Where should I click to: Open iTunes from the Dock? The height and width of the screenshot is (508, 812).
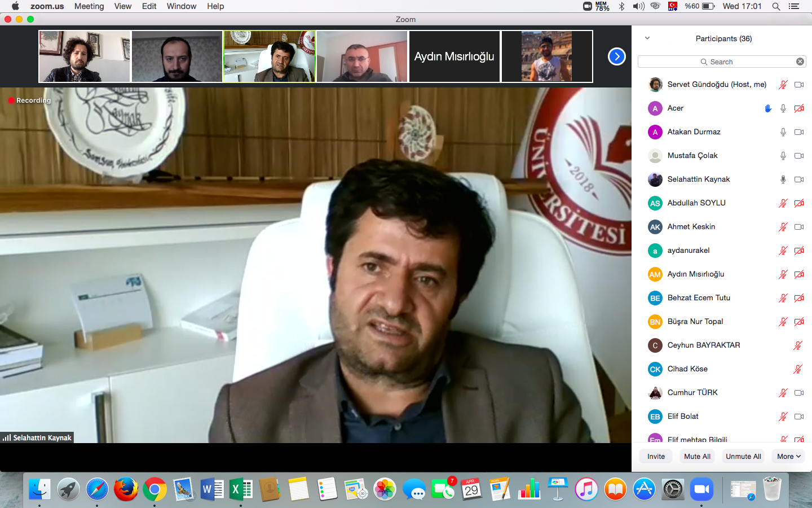tap(586, 489)
